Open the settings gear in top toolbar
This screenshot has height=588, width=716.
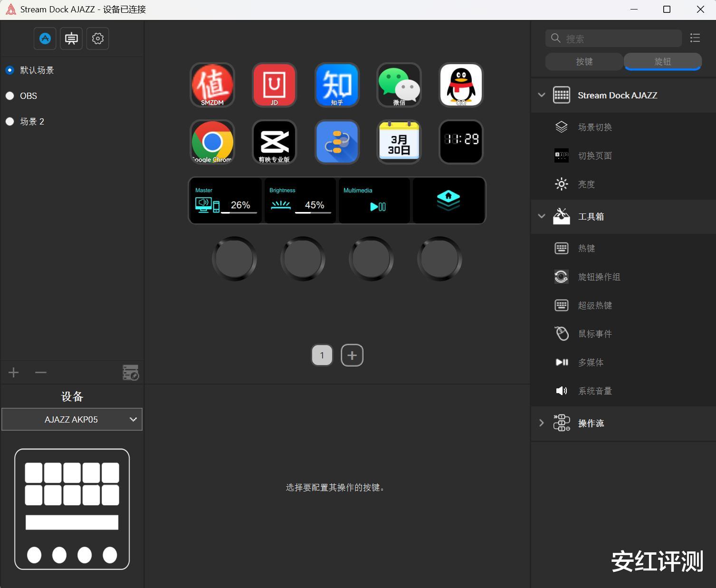98,39
